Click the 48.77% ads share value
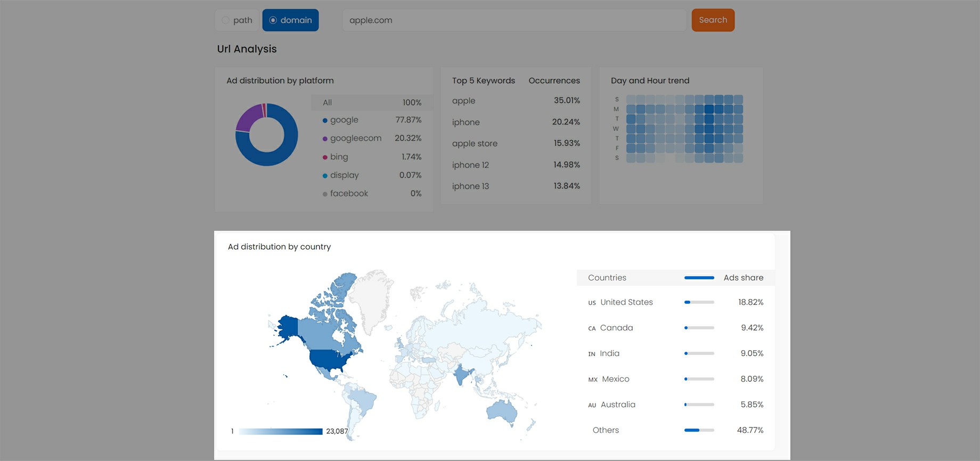980x461 pixels. (x=750, y=430)
